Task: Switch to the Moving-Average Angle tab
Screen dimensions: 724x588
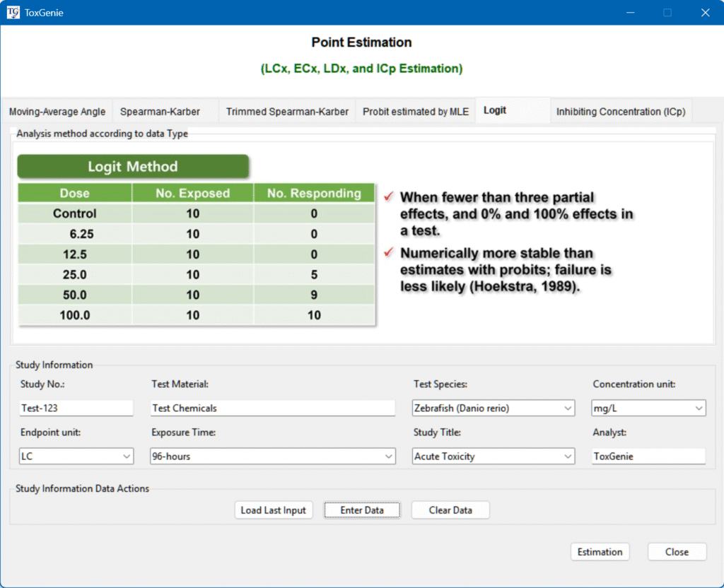Action: pos(57,112)
